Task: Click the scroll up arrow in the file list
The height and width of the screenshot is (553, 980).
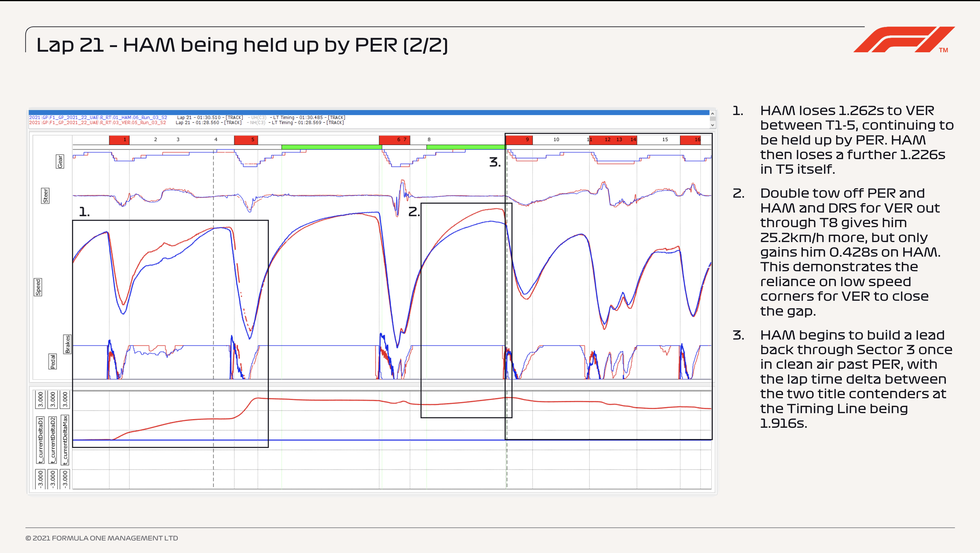Action: coord(713,113)
